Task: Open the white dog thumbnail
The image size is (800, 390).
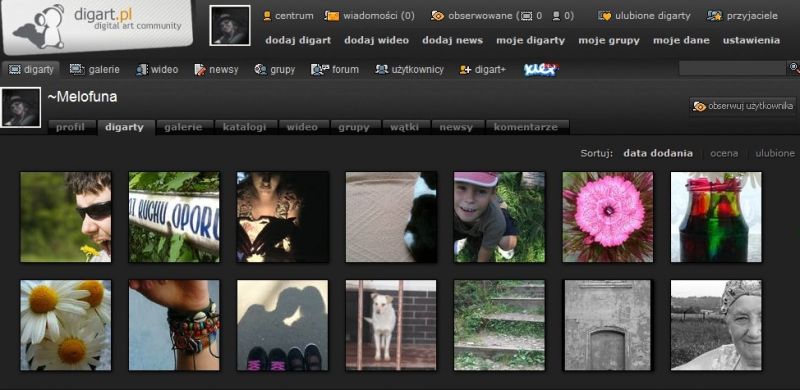Action: (391, 325)
